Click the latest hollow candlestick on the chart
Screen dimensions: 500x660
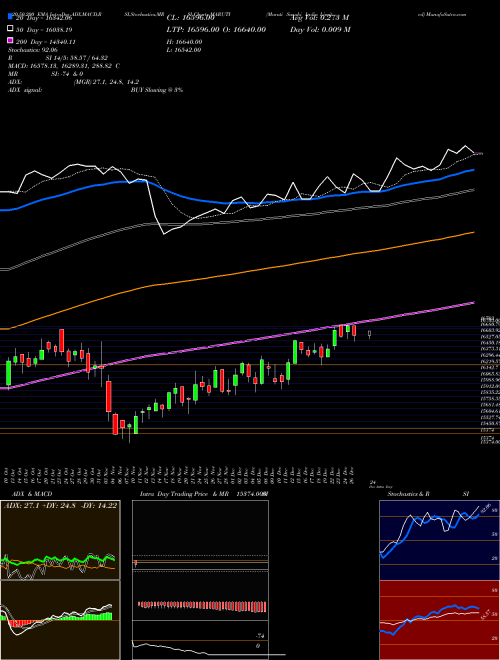[x=370, y=334]
